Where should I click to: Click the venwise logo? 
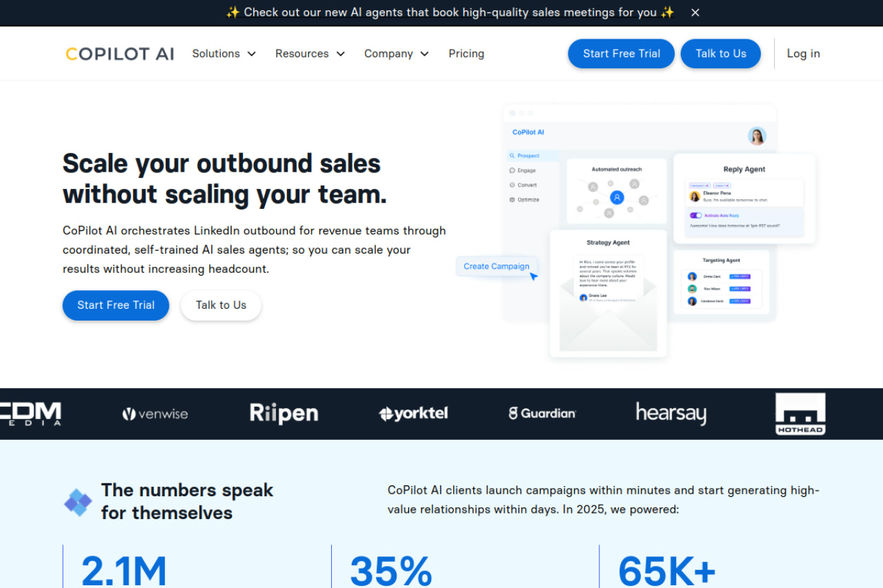155,414
